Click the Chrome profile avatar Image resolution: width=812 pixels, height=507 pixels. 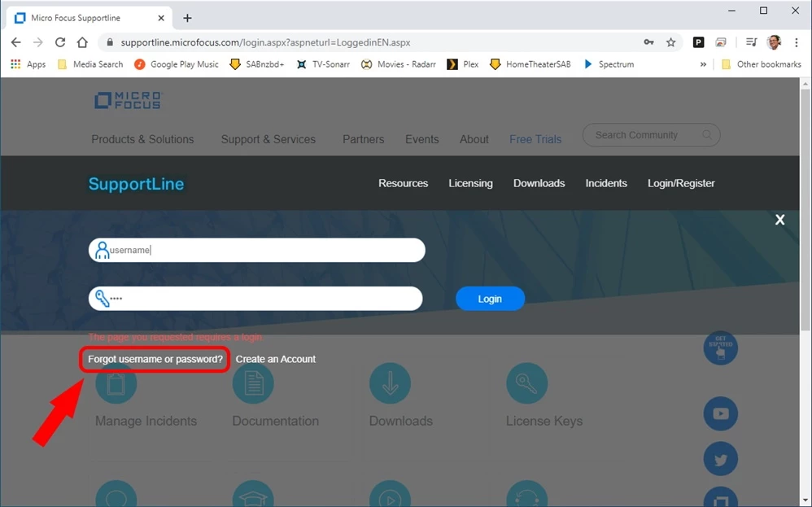click(775, 42)
